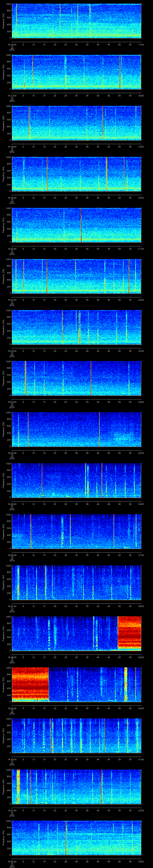Click the 16:27:00 start time label

click(x=12, y=606)
